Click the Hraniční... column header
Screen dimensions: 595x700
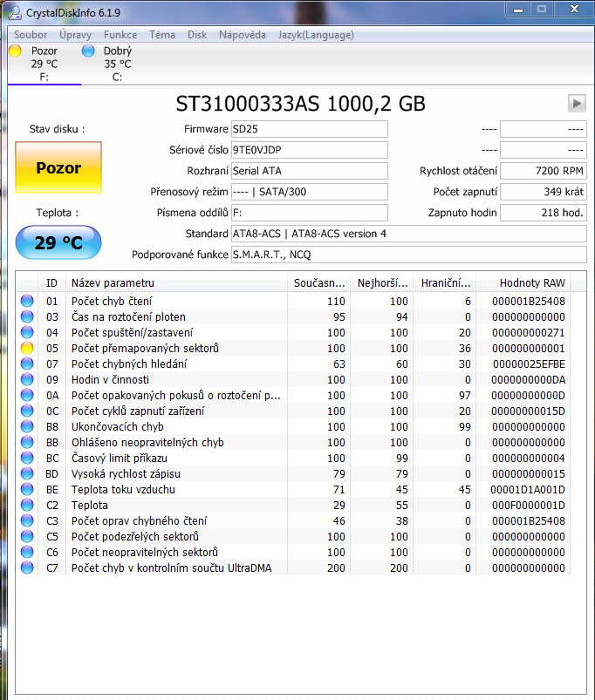click(x=445, y=283)
